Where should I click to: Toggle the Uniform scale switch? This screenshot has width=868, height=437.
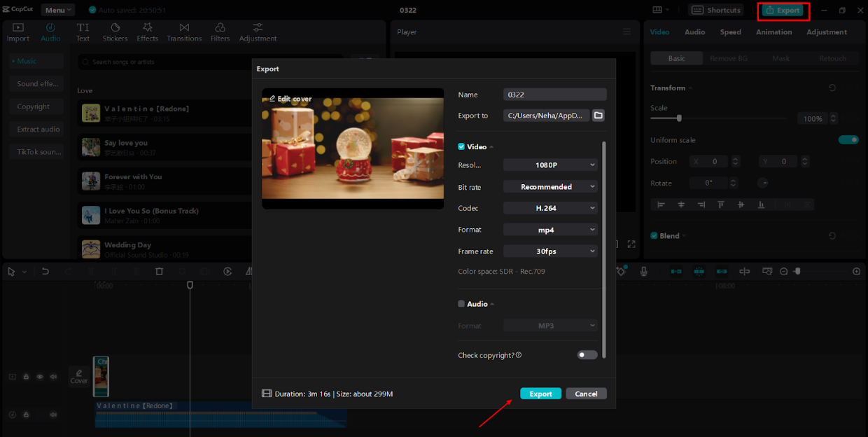point(848,140)
